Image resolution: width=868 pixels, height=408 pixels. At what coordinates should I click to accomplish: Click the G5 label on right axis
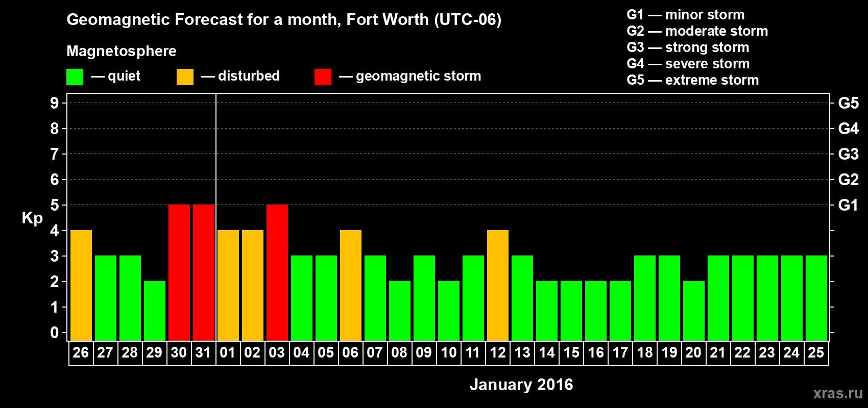849,103
